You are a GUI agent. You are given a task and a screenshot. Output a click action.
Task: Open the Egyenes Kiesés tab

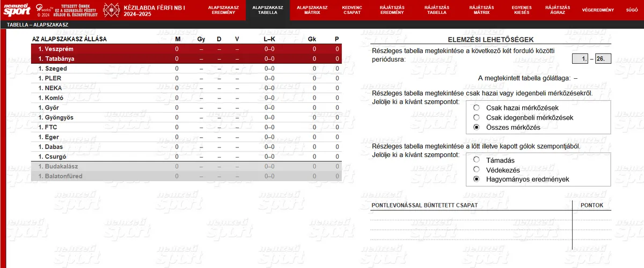(522, 10)
